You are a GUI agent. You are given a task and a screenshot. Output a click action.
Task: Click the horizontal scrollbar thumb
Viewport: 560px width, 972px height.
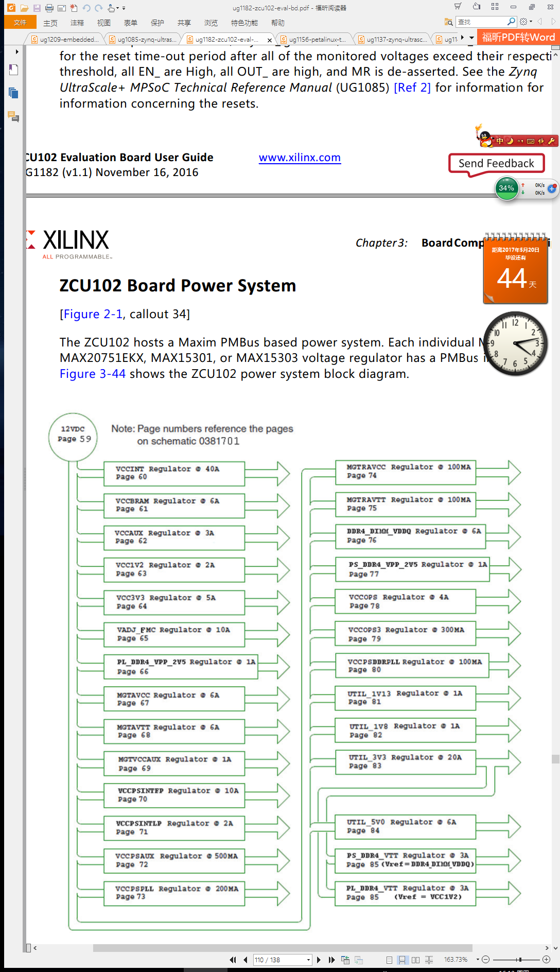click(283, 948)
